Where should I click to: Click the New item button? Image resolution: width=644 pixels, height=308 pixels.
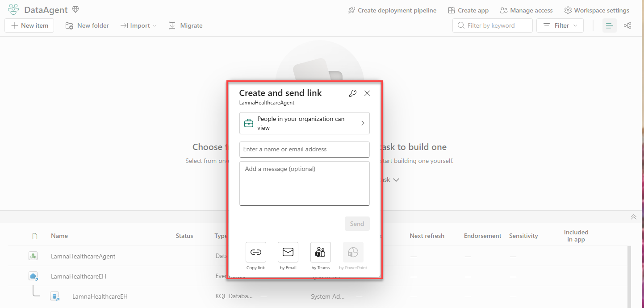tap(29, 25)
